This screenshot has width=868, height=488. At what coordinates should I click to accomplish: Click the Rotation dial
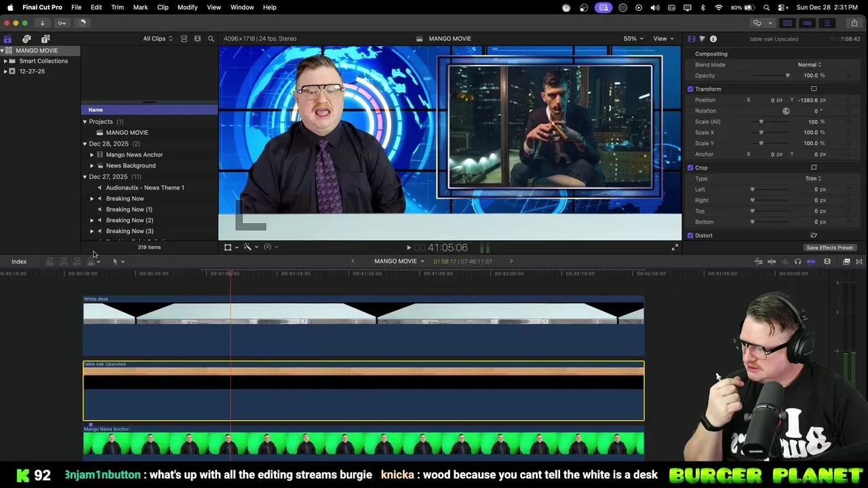[786, 110]
